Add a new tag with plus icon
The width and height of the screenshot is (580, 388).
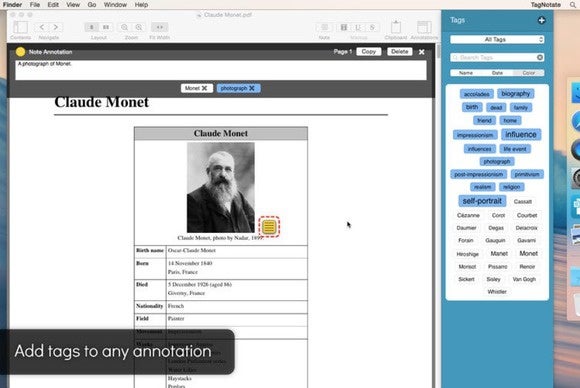(x=541, y=20)
